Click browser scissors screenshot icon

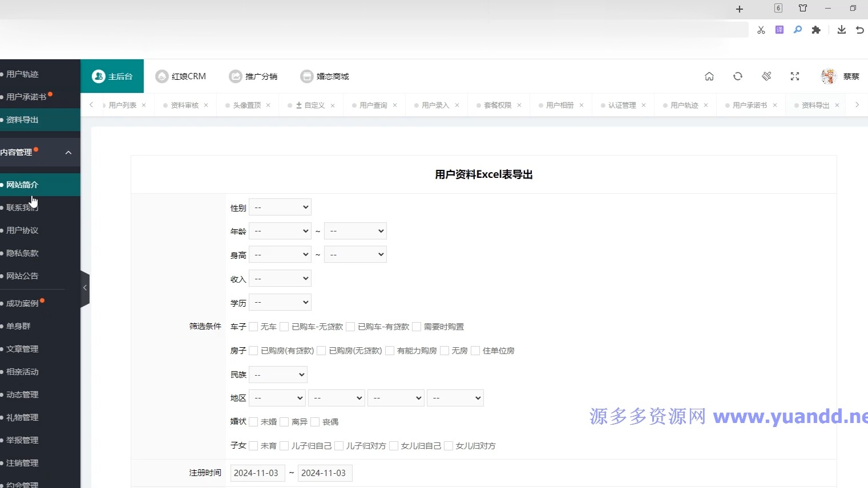coord(761,30)
